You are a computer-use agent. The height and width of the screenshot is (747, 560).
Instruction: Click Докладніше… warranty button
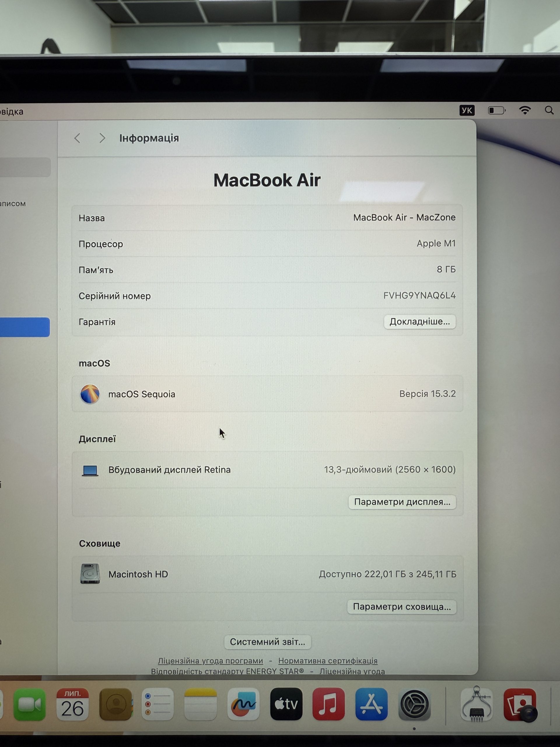point(420,322)
